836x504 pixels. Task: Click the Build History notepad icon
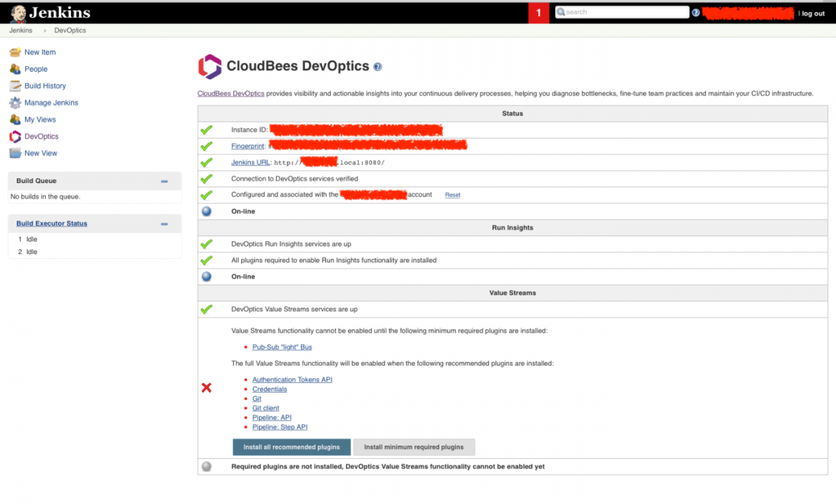pyautogui.click(x=15, y=86)
